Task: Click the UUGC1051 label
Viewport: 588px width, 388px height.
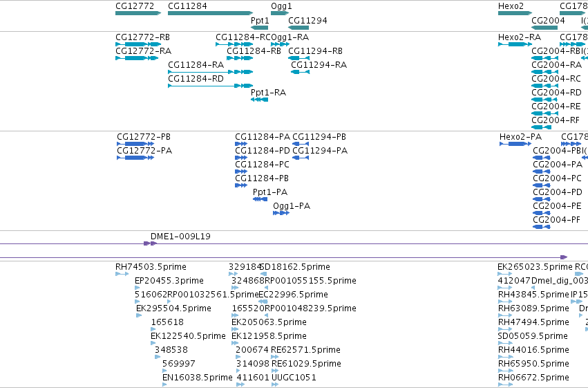Action: coord(294,378)
